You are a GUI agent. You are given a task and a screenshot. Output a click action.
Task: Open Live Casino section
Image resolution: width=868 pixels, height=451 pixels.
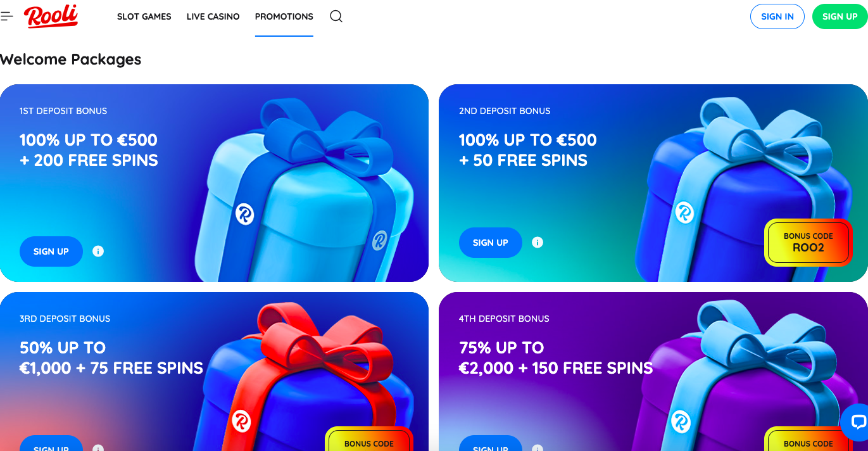tap(213, 16)
